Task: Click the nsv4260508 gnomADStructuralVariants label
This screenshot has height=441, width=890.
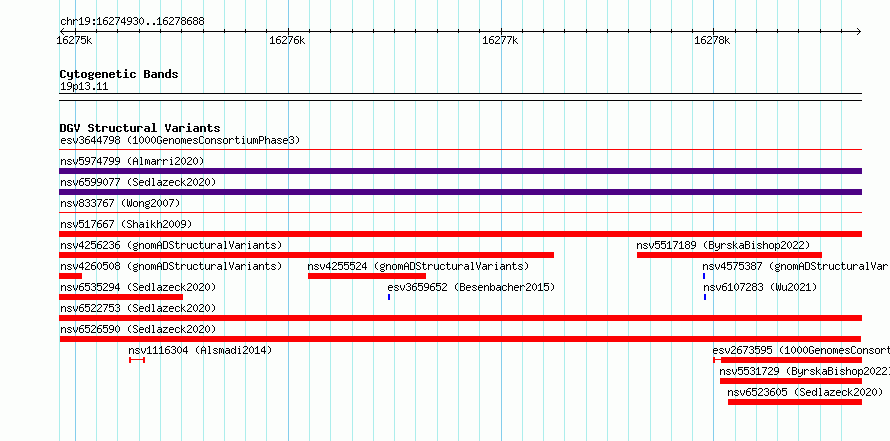Action: (171, 266)
